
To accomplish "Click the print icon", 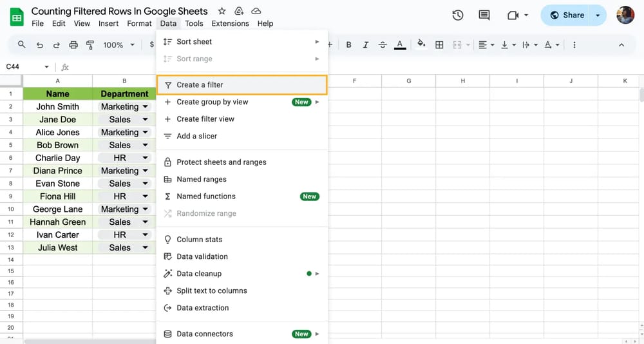I will click(73, 45).
